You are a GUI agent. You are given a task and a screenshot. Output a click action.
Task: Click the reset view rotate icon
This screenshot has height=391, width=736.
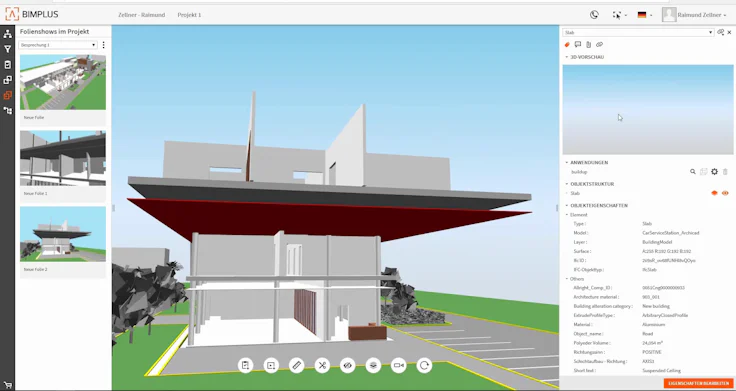tap(424, 365)
